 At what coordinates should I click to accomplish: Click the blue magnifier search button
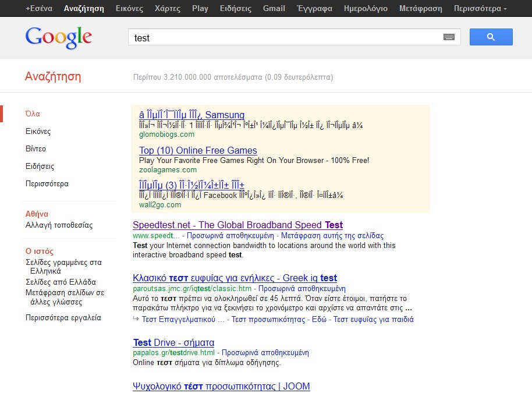click(491, 37)
